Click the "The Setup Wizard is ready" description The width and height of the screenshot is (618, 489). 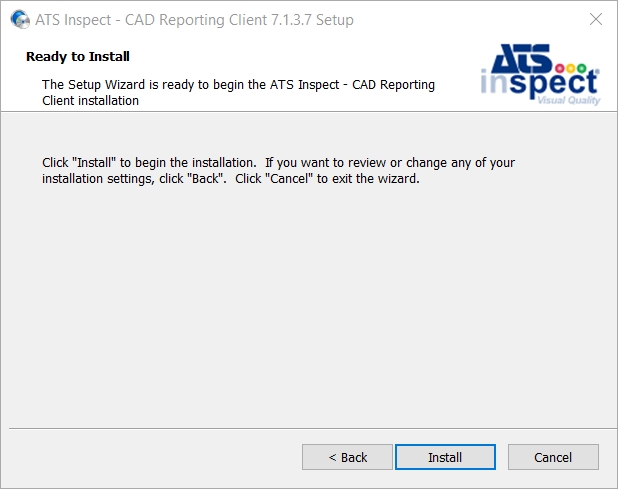pyautogui.click(x=238, y=93)
